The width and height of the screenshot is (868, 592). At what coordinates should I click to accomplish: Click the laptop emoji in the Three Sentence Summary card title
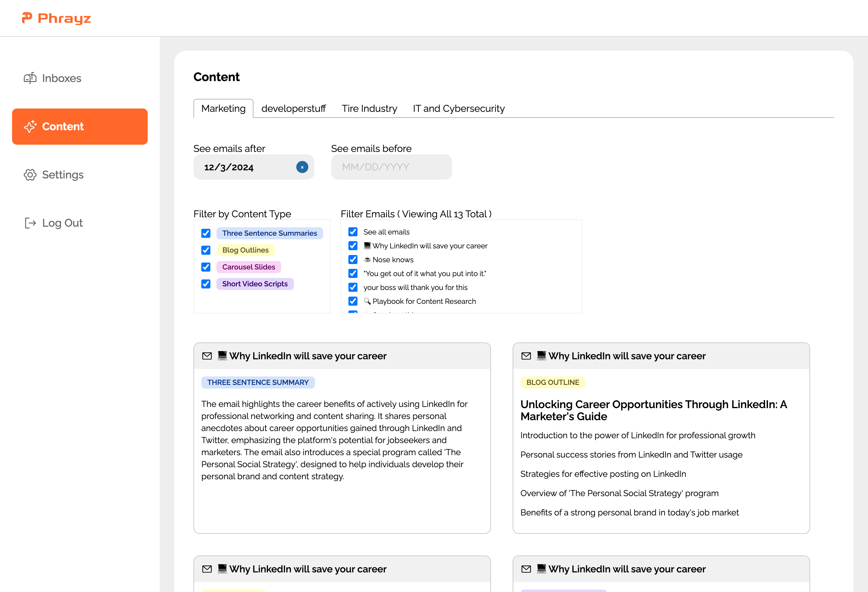click(222, 356)
